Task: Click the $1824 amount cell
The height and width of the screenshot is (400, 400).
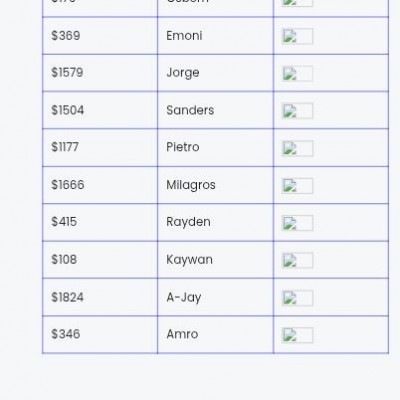Action: click(x=100, y=297)
